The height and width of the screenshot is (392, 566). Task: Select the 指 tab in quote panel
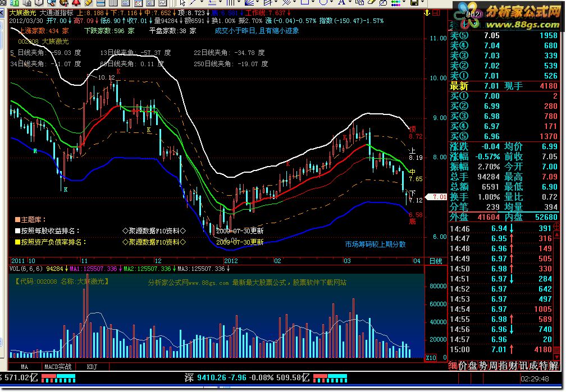(x=503, y=366)
